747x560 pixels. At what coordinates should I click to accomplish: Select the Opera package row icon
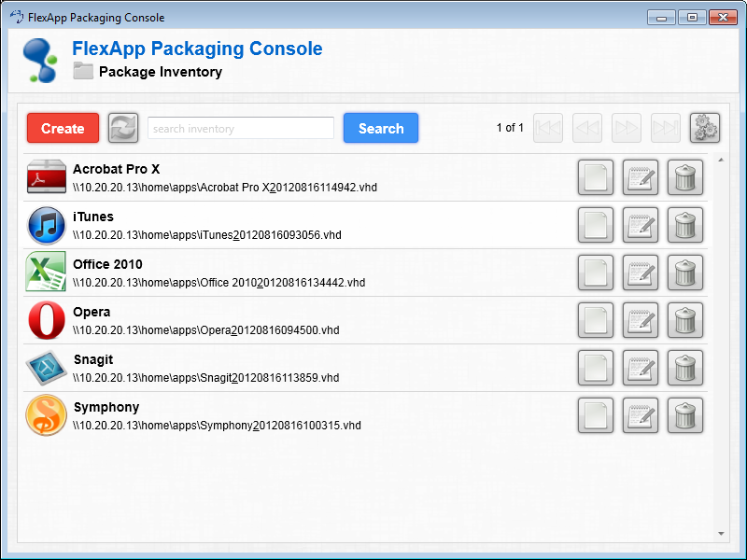[47, 320]
